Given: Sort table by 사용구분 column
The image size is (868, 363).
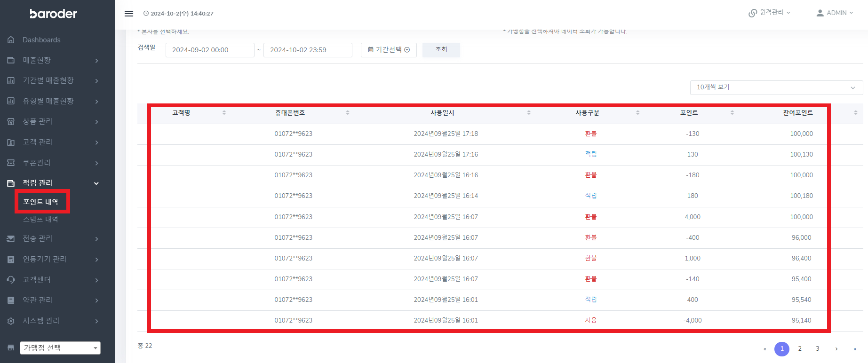Looking at the screenshot, I should (638, 113).
